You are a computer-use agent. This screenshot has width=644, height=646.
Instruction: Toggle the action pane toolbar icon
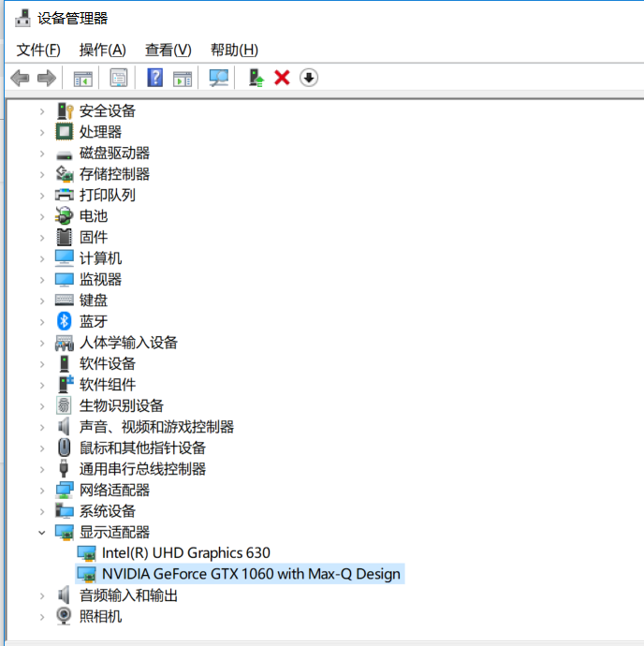click(x=183, y=79)
